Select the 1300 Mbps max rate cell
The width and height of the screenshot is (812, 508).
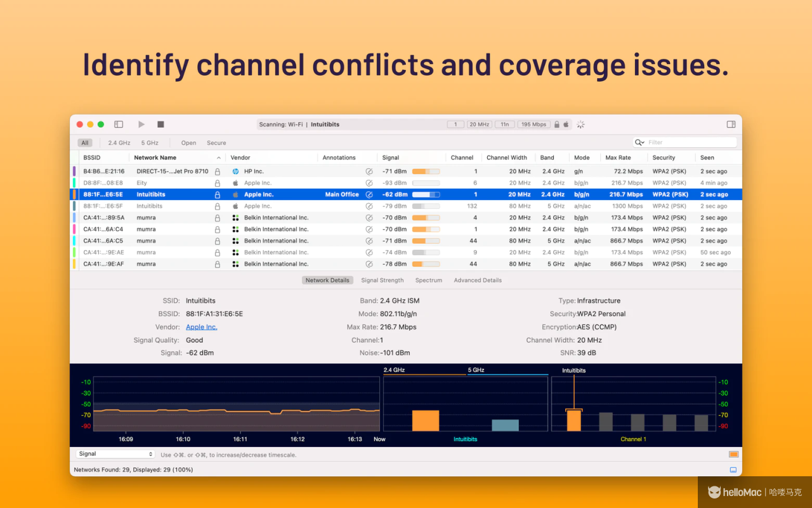pos(627,206)
